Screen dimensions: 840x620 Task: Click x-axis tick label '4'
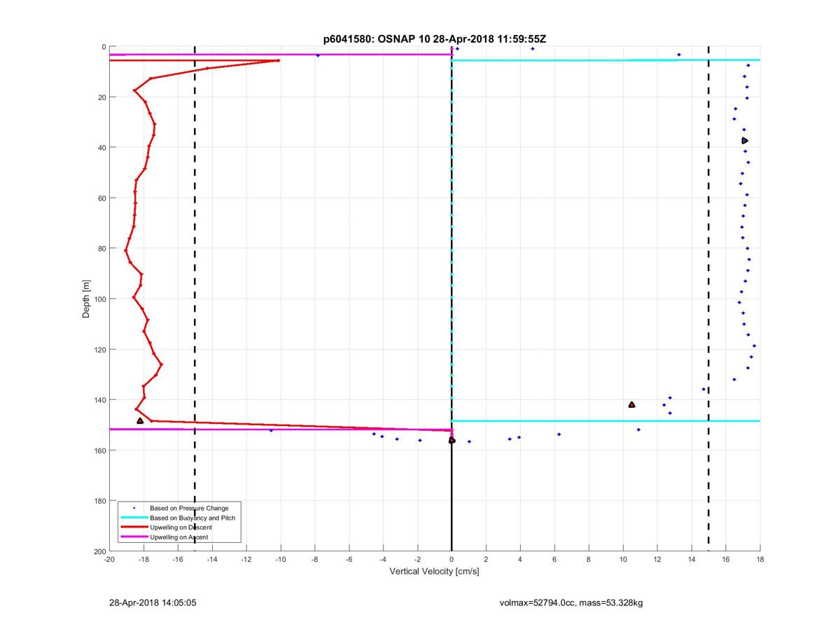(520, 560)
